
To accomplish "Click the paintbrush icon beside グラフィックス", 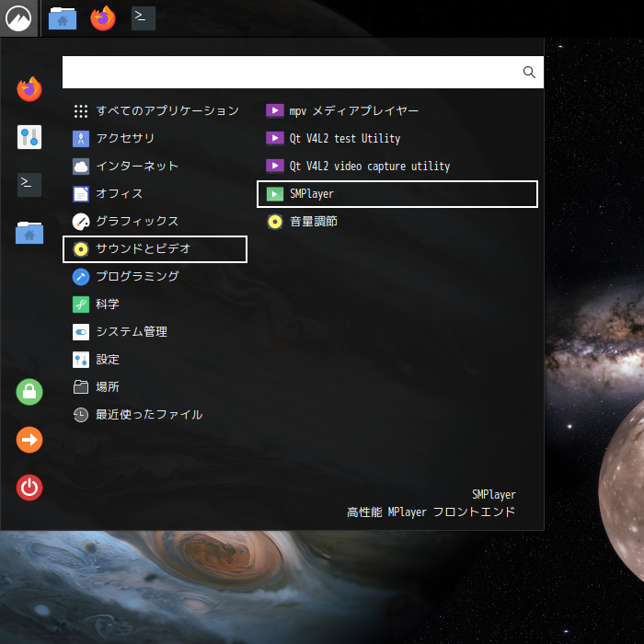I will click(81, 222).
